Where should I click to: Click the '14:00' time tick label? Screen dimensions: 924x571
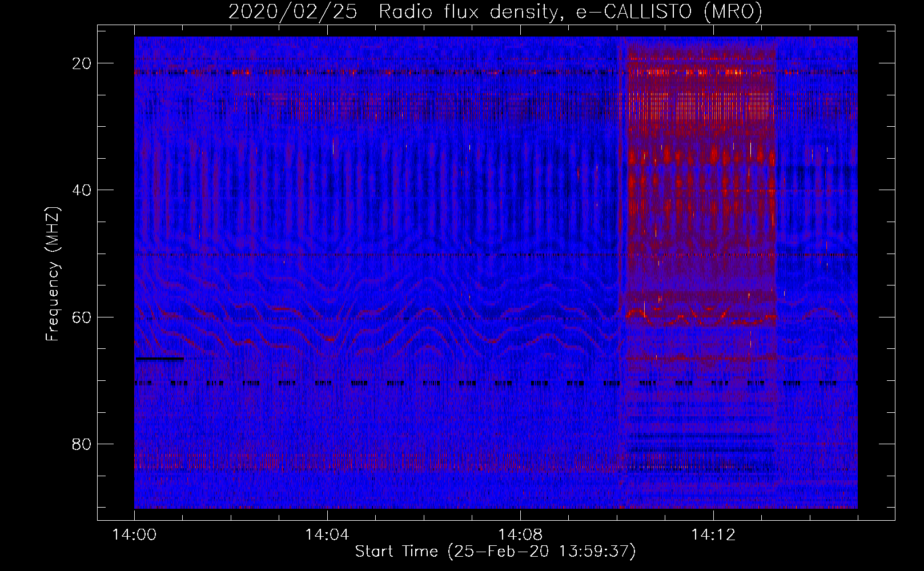135,534
